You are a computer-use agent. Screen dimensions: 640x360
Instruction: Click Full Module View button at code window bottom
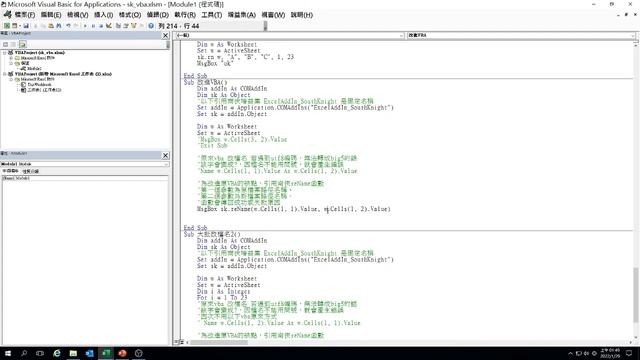pyautogui.click(x=182, y=342)
